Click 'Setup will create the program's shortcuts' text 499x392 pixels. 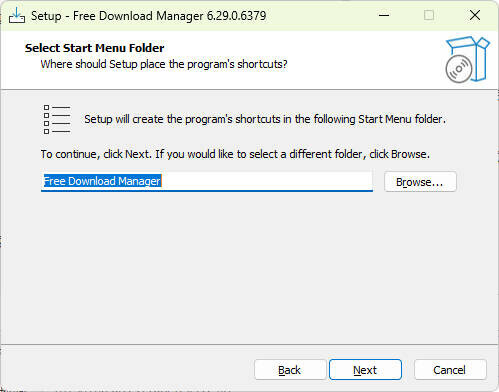(265, 119)
